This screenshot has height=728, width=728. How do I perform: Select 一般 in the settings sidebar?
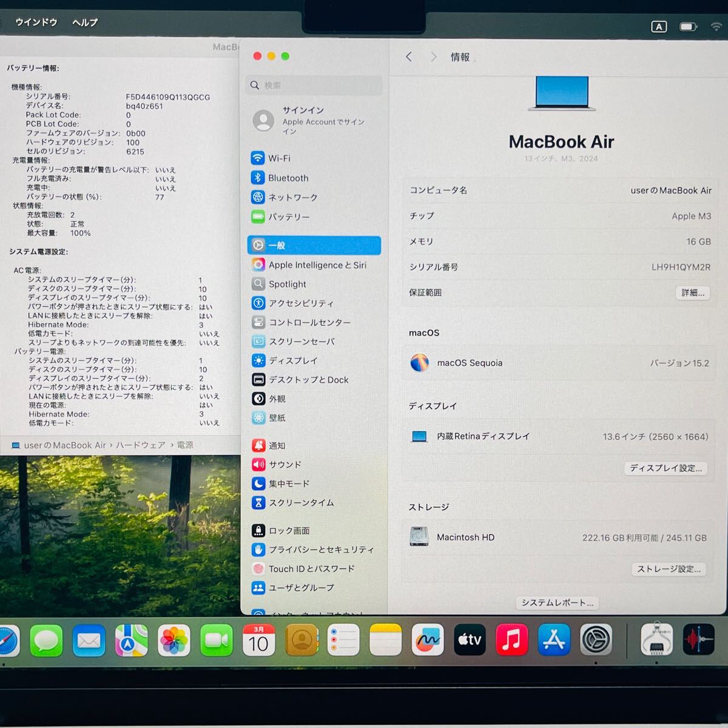(x=314, y=245)
